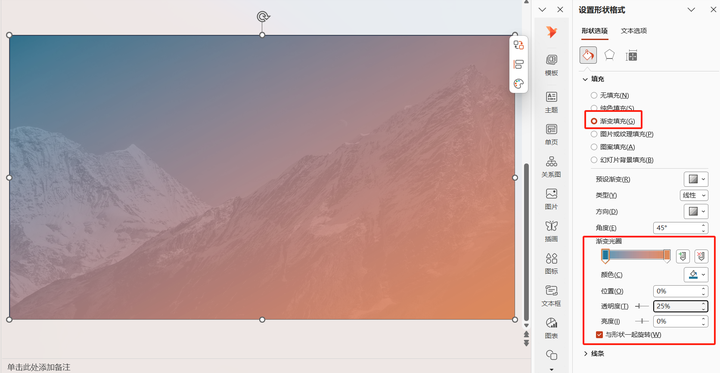This screenshot has width=720, height=373.
Task: Open the 图片 pictures sidebar icon
Action: tap(551, 198)
